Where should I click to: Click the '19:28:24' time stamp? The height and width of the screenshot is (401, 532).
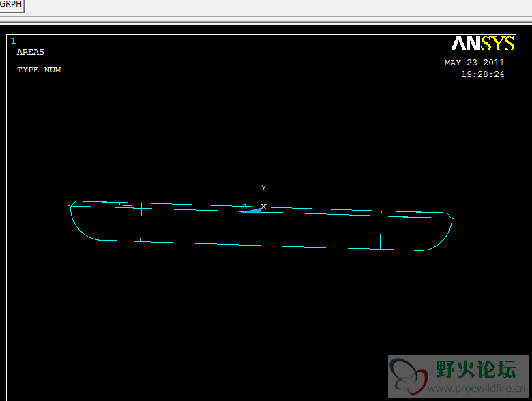pos(482,74)
